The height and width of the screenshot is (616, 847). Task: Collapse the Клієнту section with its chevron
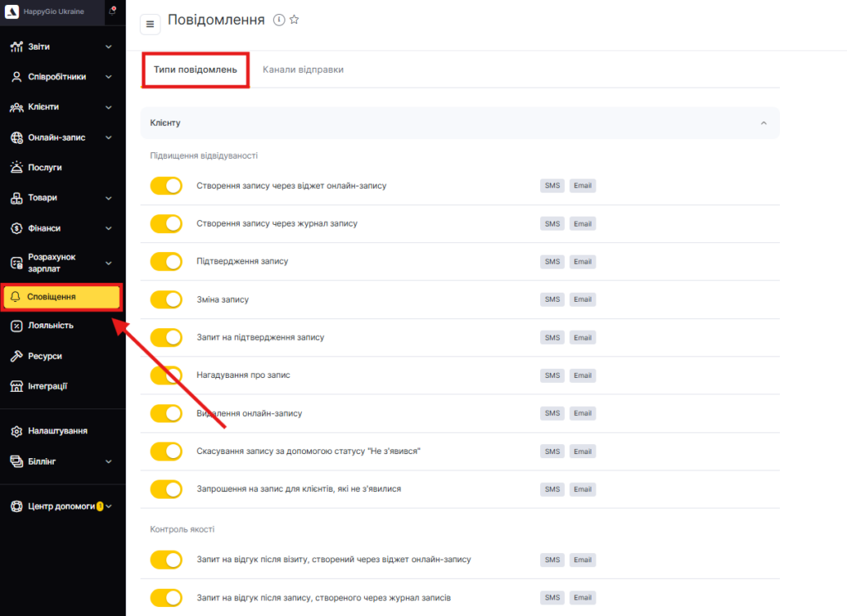pyautogui.click(x=763, y=123)
